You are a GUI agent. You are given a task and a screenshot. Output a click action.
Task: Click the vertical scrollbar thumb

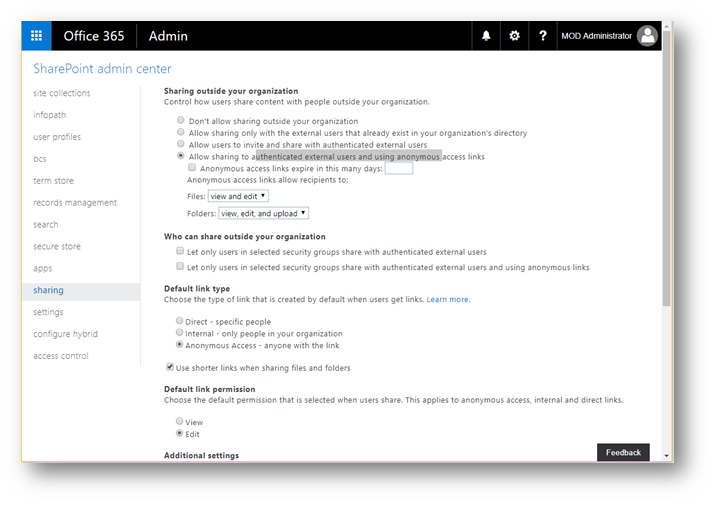(x=667, y=169)
